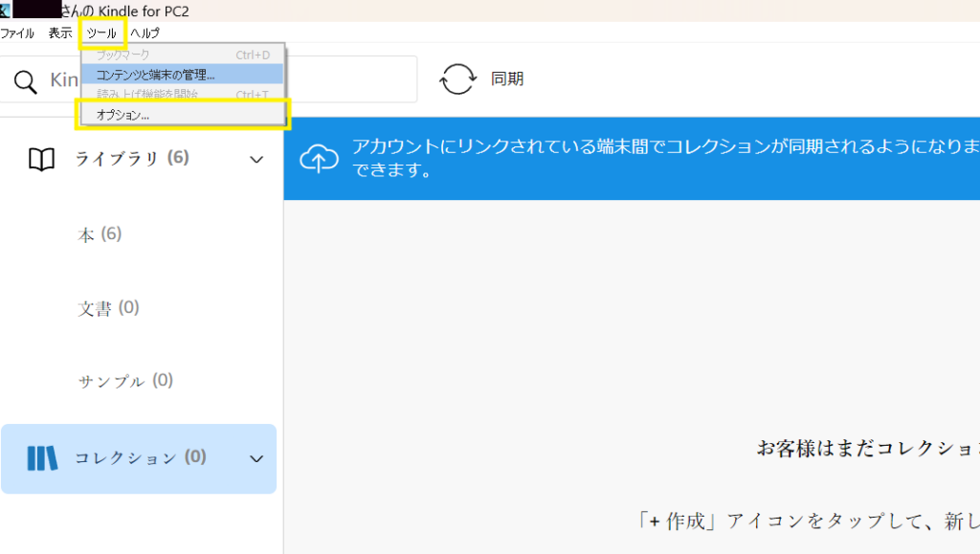Open the ヘルプ menu
Screen dimensions: 980x554
(145, 33)
